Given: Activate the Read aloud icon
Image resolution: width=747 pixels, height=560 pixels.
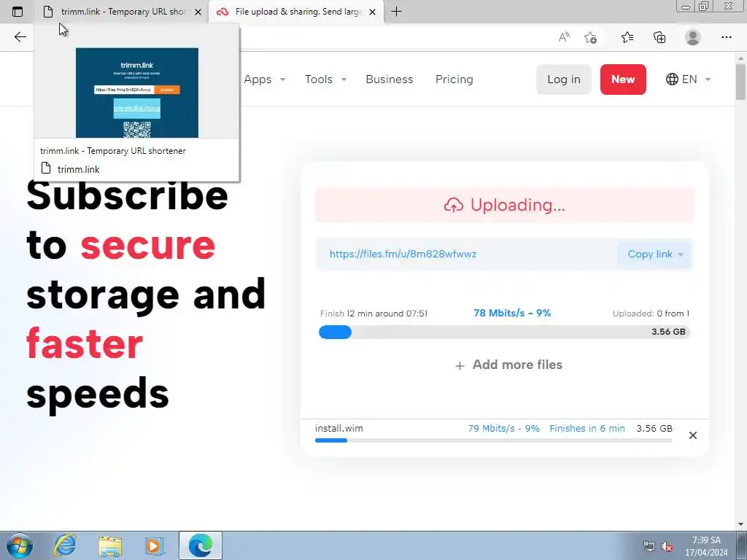Looking at the screenshot, I should tap(564, 37).
